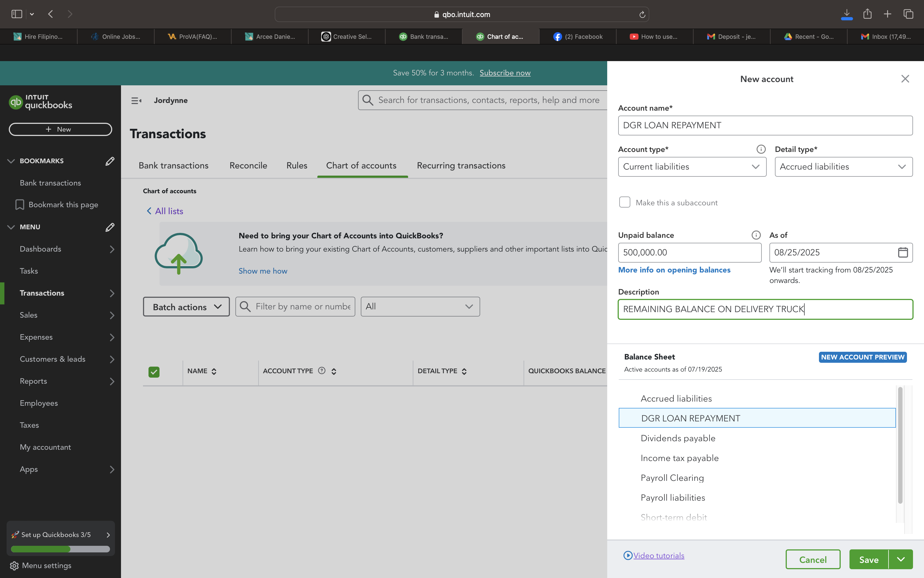Show the tab overview icon

(x=908, y=14)
